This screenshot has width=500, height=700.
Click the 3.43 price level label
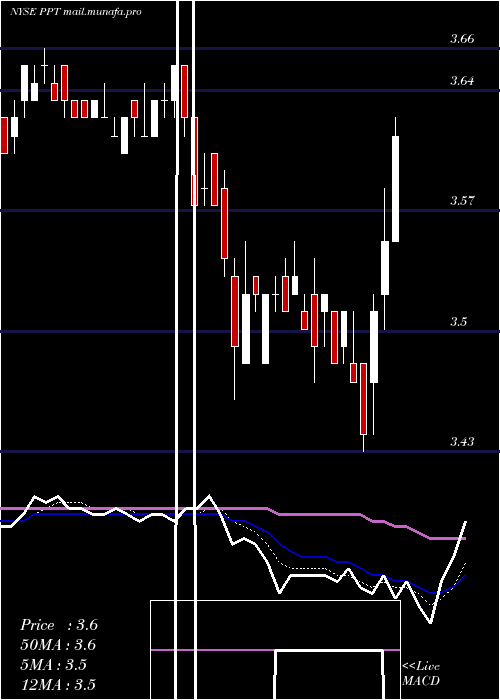462,442
